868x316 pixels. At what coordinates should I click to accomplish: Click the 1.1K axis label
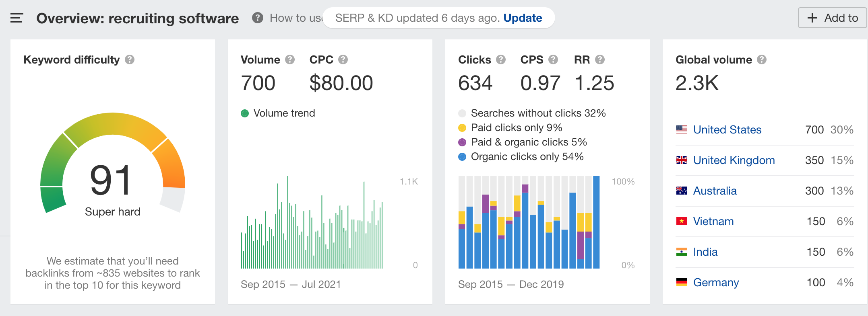click(x=409, y=181)
